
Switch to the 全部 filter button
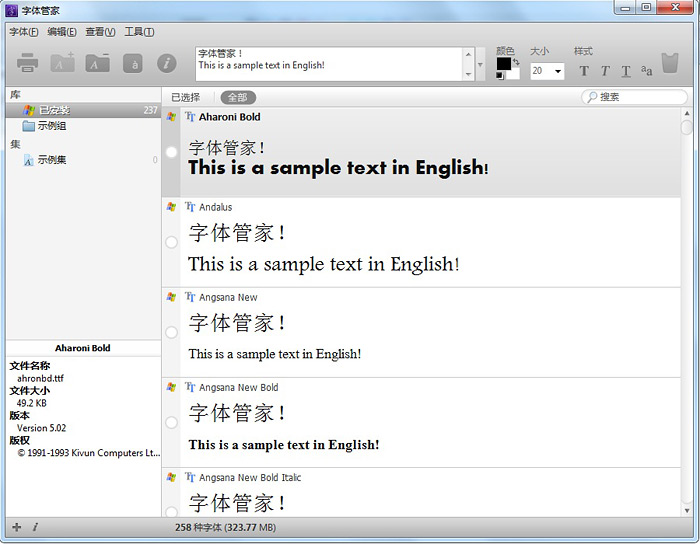click(238, 97)
